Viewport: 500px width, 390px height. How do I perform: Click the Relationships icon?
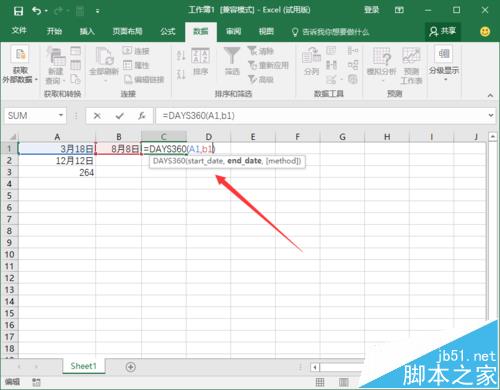(353, 65)
